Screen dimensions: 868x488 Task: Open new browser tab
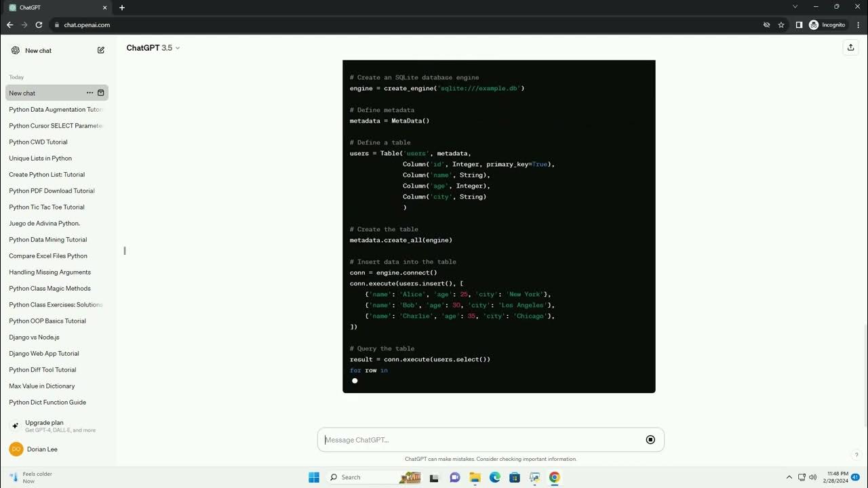click(122, 7)
